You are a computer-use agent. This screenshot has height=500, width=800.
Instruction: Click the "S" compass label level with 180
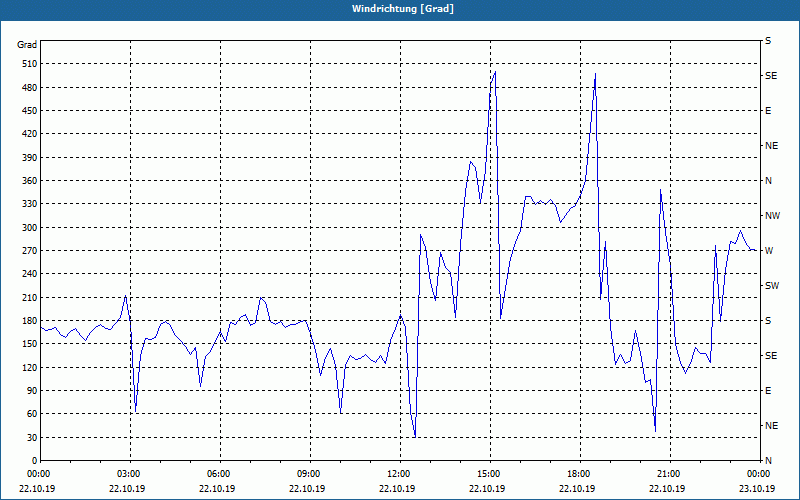[768, 321]
